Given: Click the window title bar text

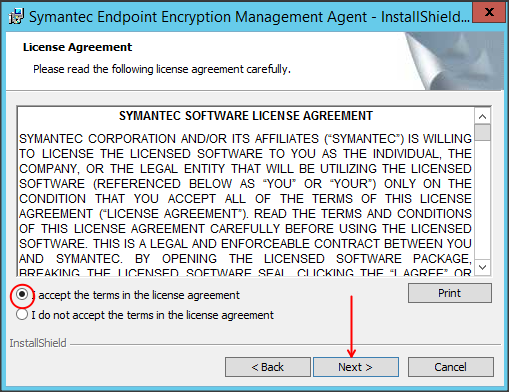Looking at the screenshot, I should [249, 17].
